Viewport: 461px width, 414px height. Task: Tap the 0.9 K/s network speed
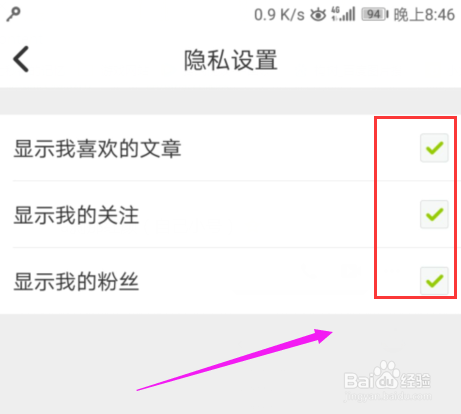279,15
